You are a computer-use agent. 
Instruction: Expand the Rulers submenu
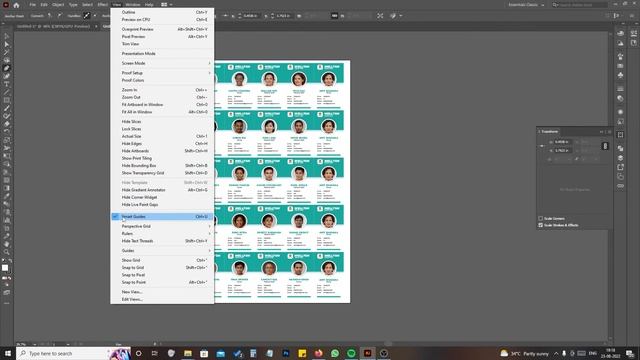coord(162,233)
